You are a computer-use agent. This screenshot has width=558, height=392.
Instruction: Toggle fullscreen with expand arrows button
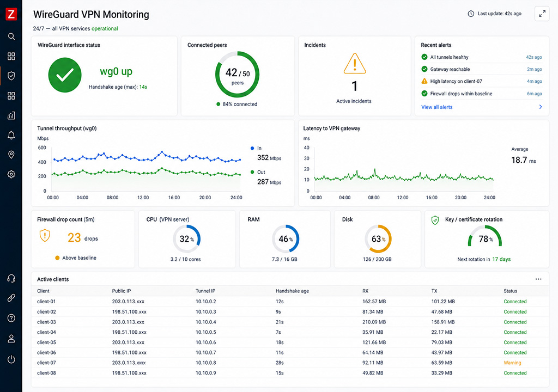coord(542,14)
